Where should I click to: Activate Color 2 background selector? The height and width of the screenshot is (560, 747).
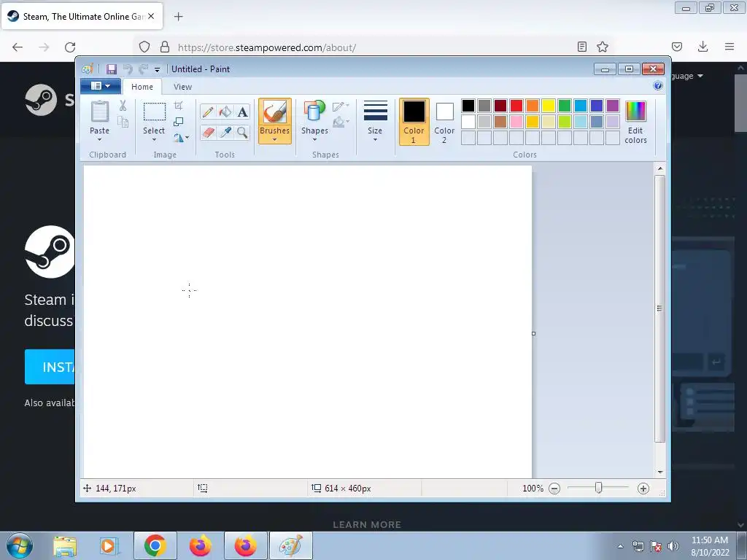coord(444,122)
